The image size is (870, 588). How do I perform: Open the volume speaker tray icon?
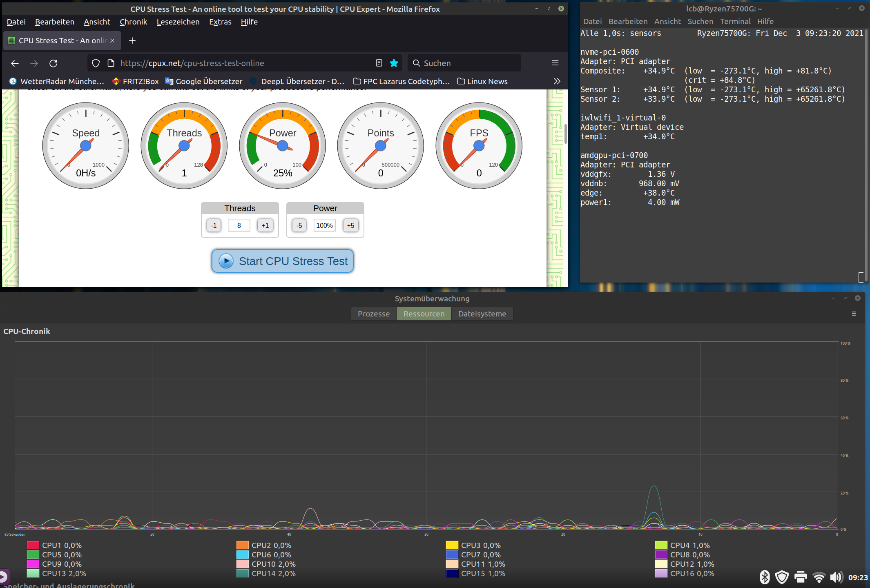(836, 577)
